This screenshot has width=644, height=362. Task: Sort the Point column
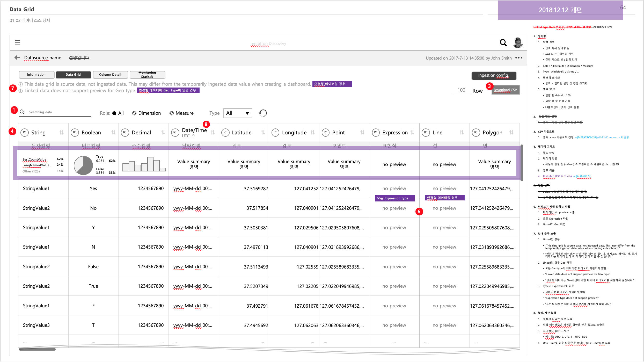click(362, 132)
